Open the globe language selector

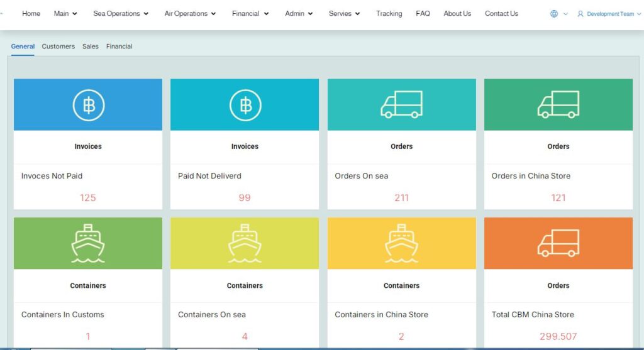pyautogui.click(x=558, y=14)
